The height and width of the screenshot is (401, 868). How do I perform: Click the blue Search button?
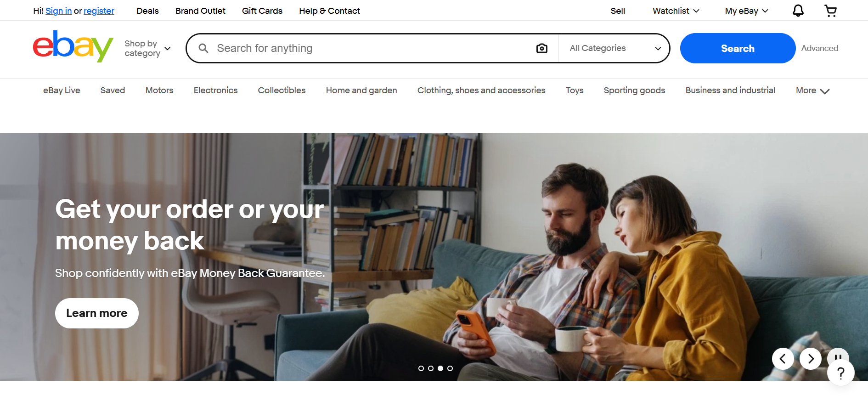[x=738, y=48]
